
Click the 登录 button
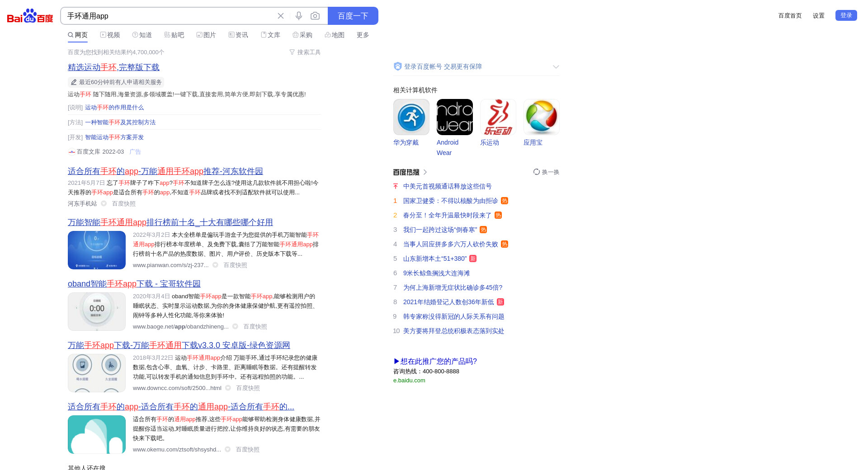(x=846, y=15)
